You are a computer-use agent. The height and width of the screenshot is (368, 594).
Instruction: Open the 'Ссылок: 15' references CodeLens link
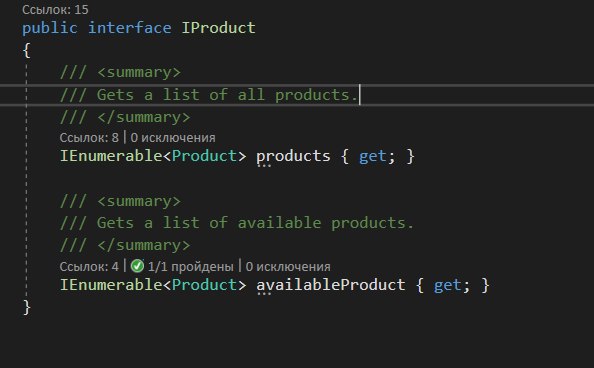point(55,9)
